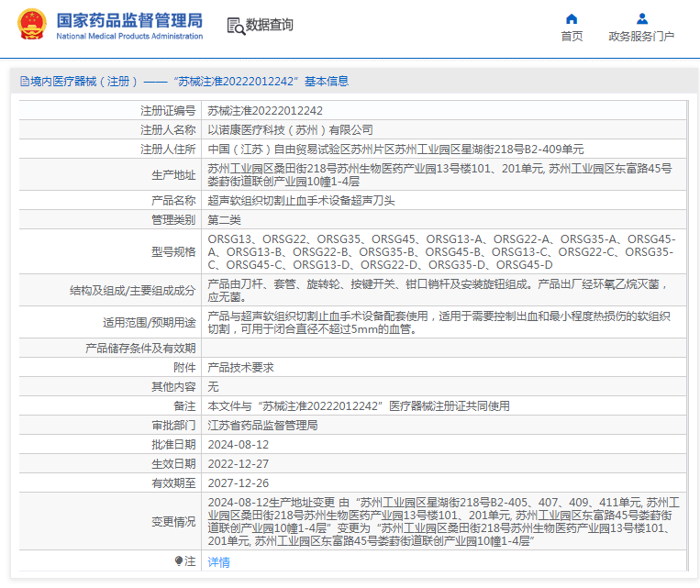Click the National Medical Products Administration subtitle
Screen dimensions: 700x588
pyautogui.click(x=129, y=36)
